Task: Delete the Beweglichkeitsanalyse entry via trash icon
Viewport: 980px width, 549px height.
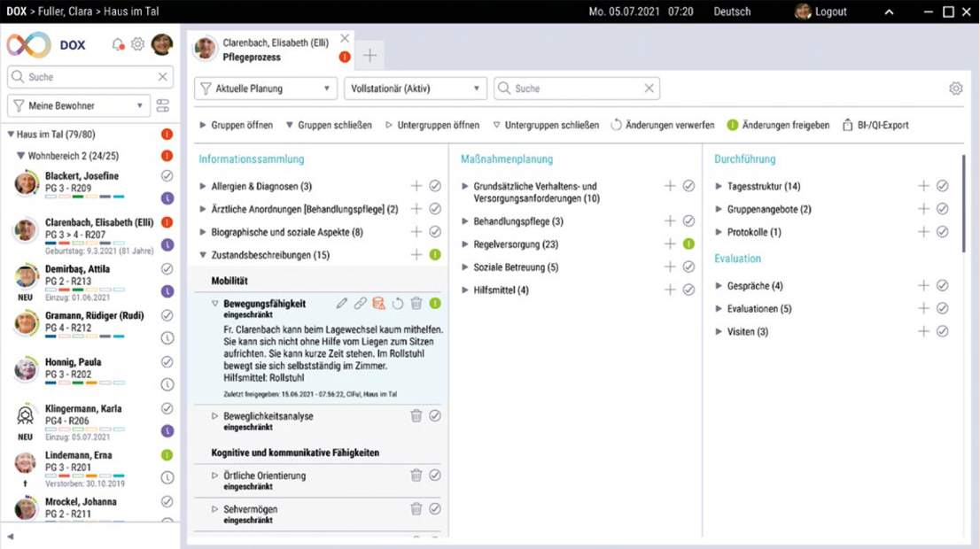Action: (416, 416)
